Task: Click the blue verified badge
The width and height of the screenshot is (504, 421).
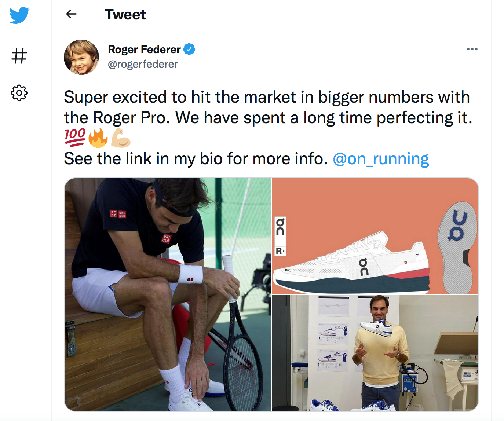Action: (x=189, y=49)
